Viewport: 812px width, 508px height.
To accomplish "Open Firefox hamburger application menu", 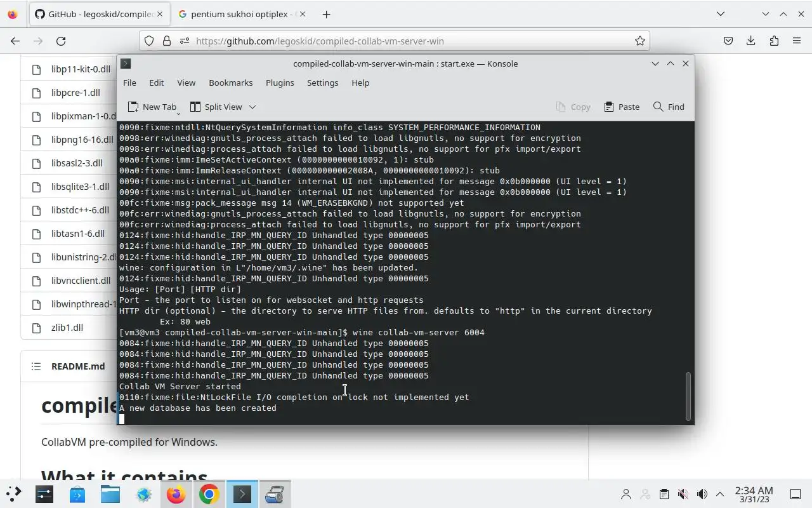I will [x=797, y=41].
